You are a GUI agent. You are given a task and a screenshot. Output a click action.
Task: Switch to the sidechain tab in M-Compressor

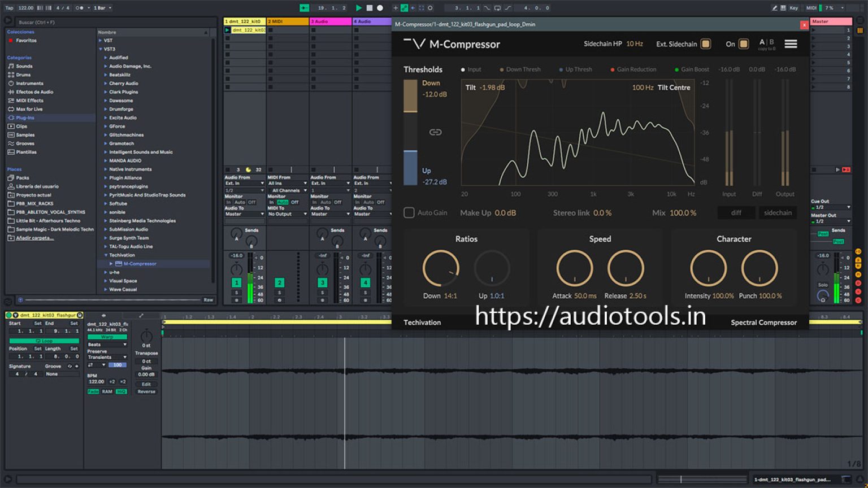click(x=778, y=212)
